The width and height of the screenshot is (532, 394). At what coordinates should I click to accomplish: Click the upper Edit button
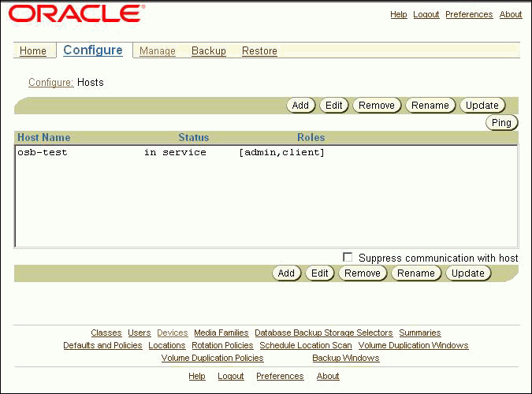click(x=334, y=106)
